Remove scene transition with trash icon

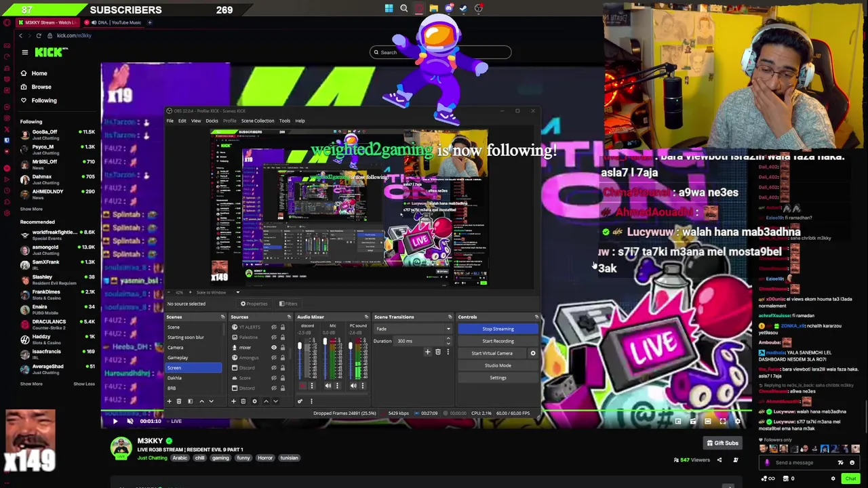(438, 352)
